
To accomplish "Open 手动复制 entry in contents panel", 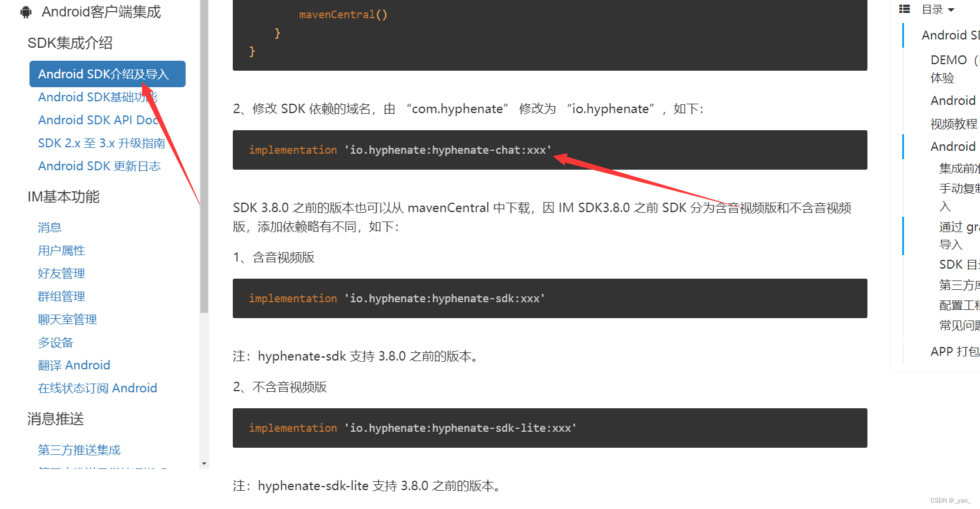I will 959,197.
